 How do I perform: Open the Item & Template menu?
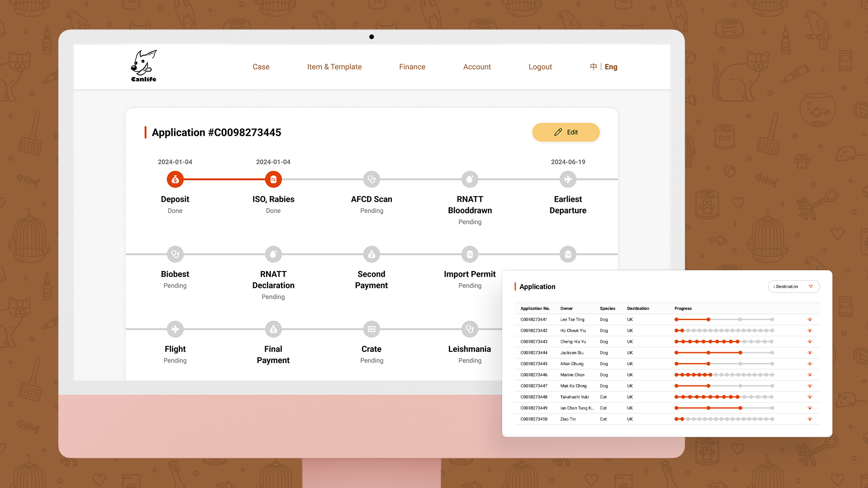(x=334, y=67)
